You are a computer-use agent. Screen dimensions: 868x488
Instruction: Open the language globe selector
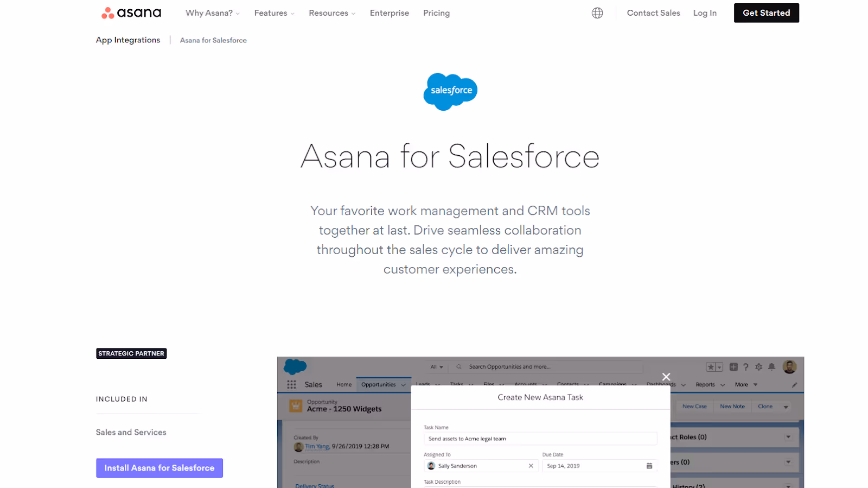(597, 13)
